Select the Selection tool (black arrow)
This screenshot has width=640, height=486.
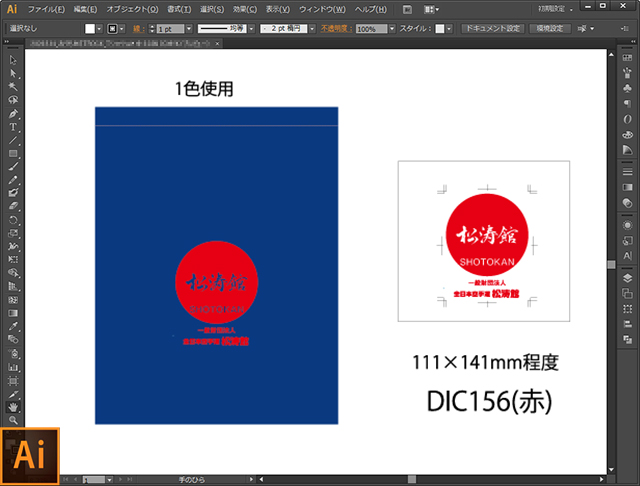coord(13,60)
